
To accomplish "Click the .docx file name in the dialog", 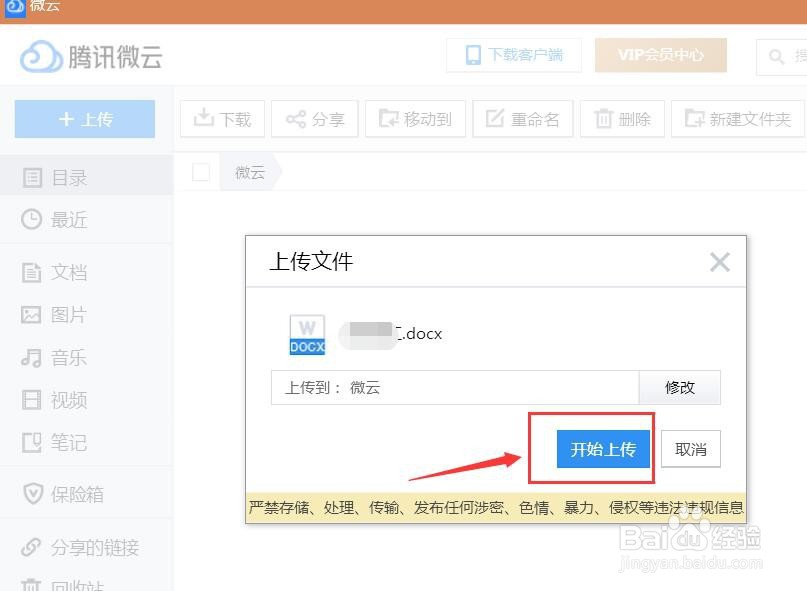I will pyautogui.click(x=391, y=334).
